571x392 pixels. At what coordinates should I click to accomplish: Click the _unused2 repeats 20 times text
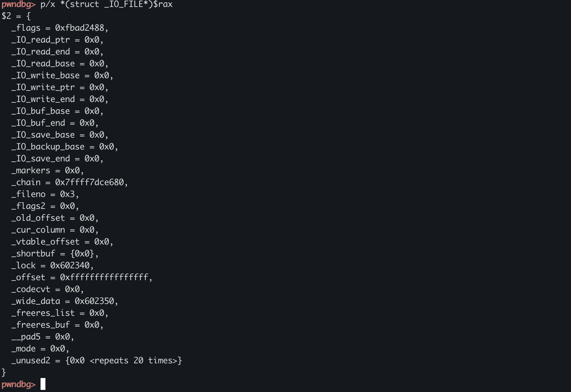coord(136,361)
